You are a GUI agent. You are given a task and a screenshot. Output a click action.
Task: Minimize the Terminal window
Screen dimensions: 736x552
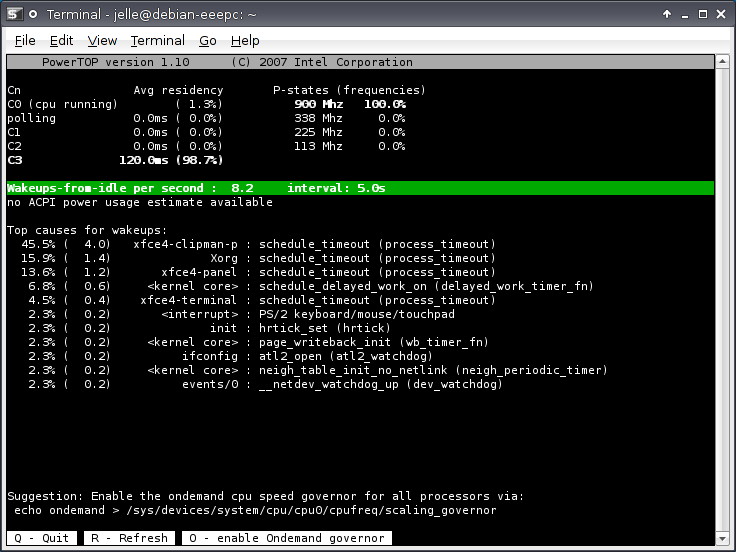[684, 14]
